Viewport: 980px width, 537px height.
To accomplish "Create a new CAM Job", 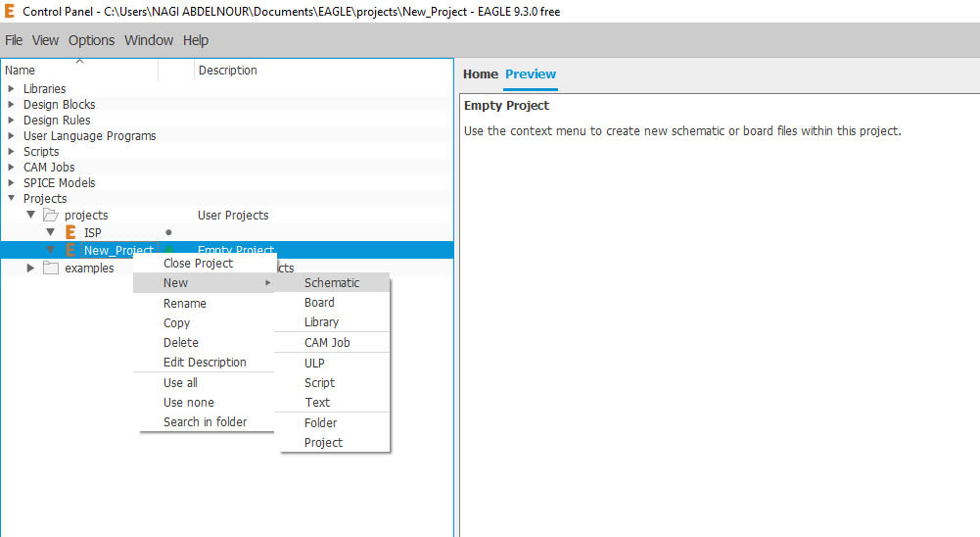I will (332, 343).
